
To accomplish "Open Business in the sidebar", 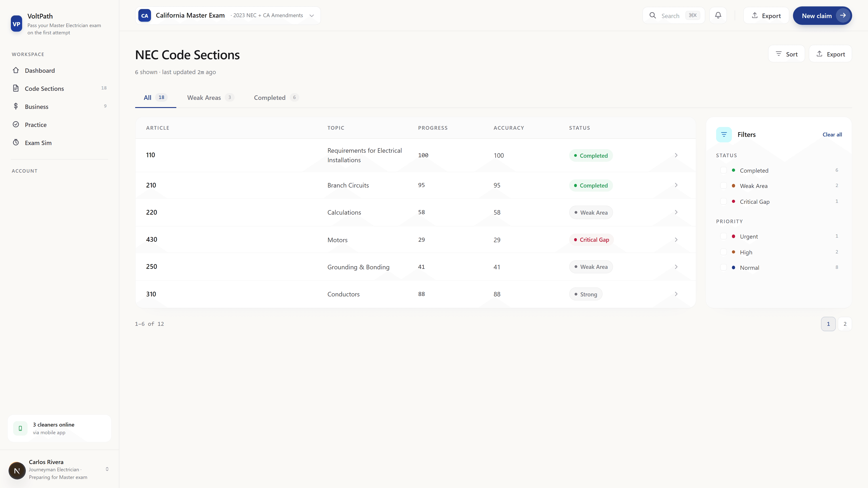I will pos(59,106).
